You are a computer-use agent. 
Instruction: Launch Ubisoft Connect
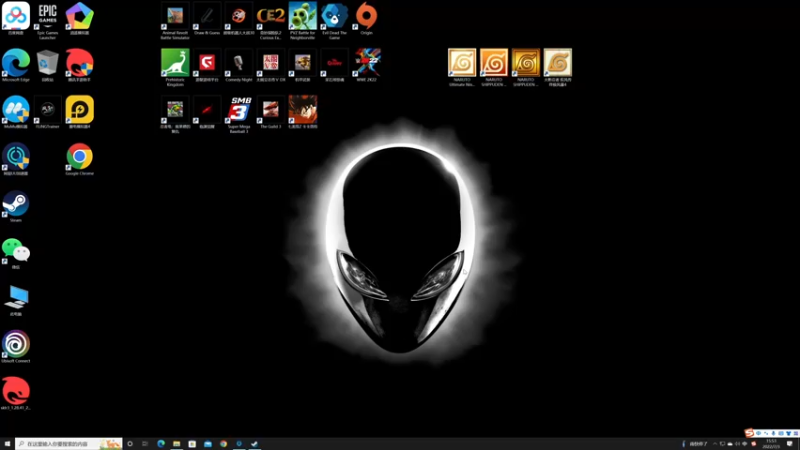[16, 347]
